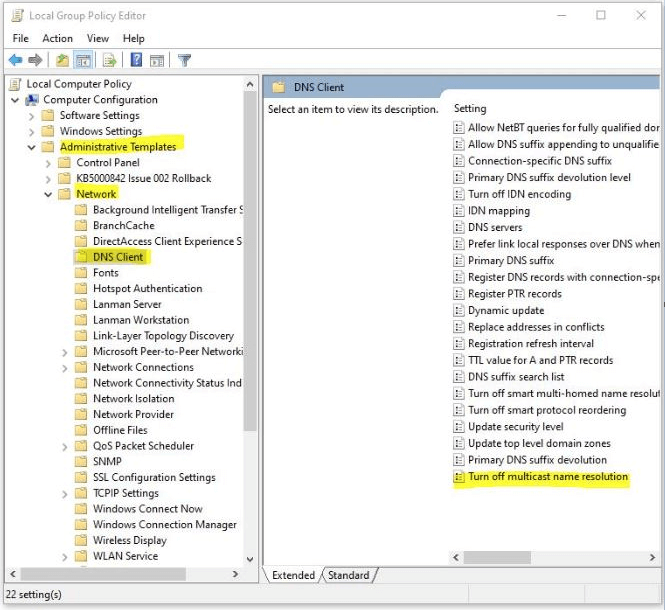Screen dimensions: 665x610
Task: Select 'Connection-specific DNS suffix' setting
Action: (539, 161)
